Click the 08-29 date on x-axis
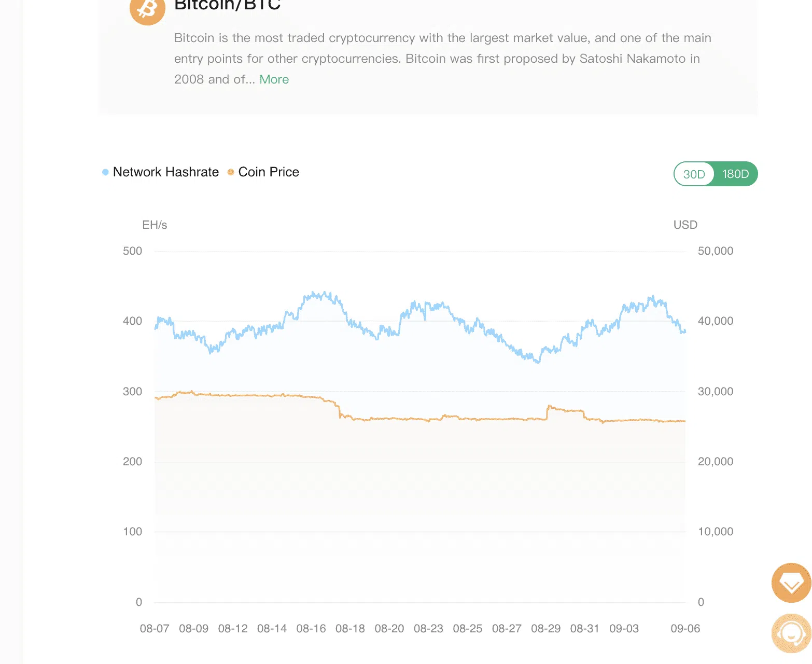Screen dimensions: 812x664 point(546,629)
